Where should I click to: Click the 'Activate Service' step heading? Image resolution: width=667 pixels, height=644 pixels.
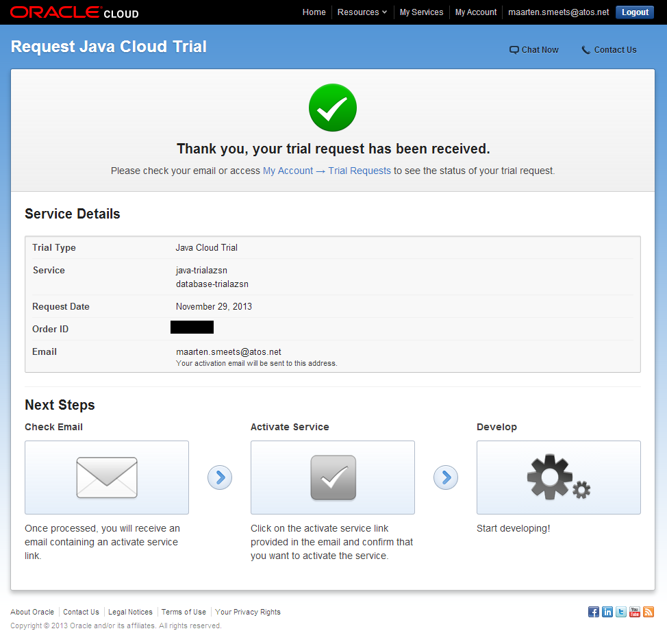click(x=290, y=427)
